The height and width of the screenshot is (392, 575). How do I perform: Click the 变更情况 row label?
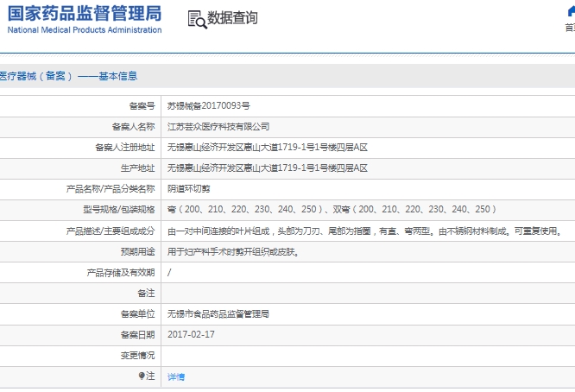pyautogui.click(x=138, y=356)
